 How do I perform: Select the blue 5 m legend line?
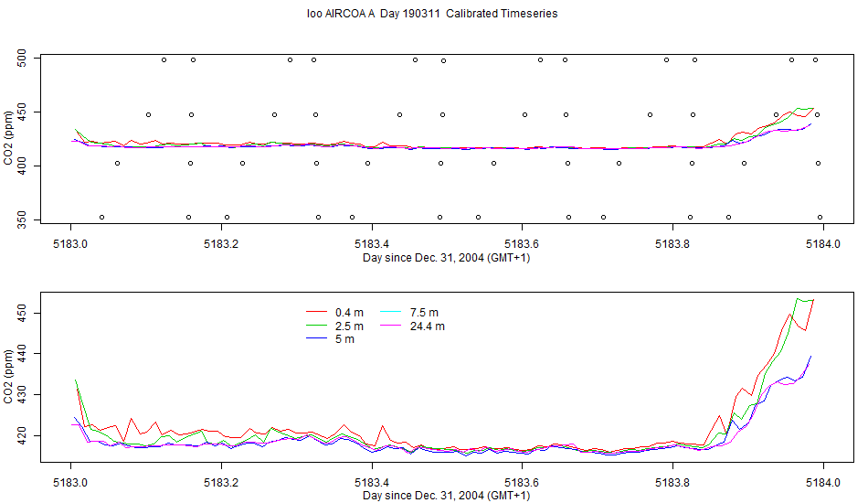[317, 339]
